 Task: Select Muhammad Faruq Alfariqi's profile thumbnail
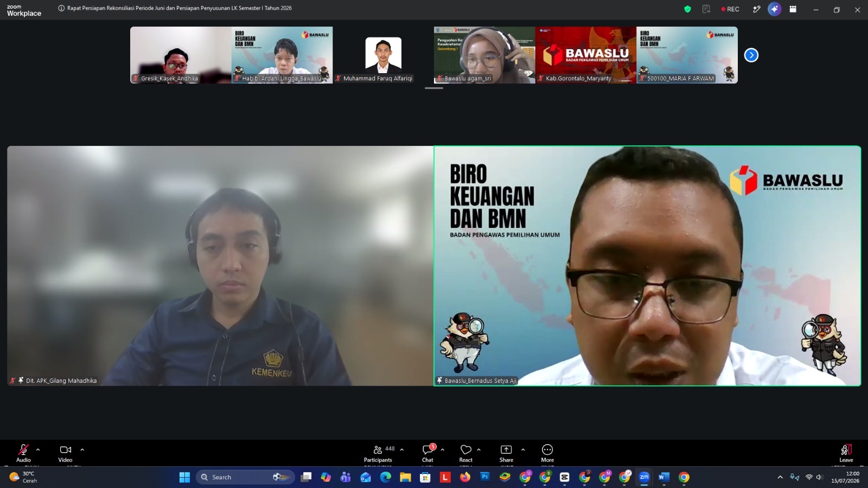click(x=384, y=55)
